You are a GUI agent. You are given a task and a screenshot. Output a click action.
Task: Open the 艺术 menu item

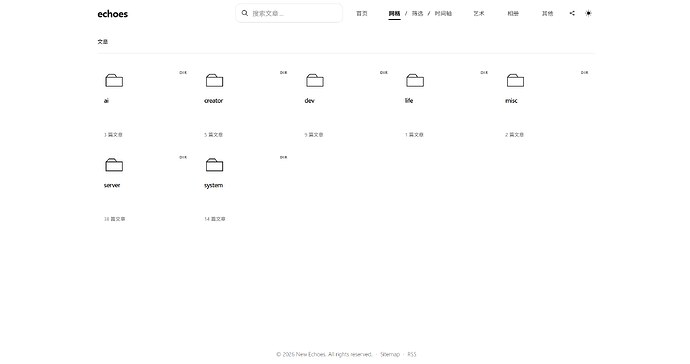[x=479, y=14]
